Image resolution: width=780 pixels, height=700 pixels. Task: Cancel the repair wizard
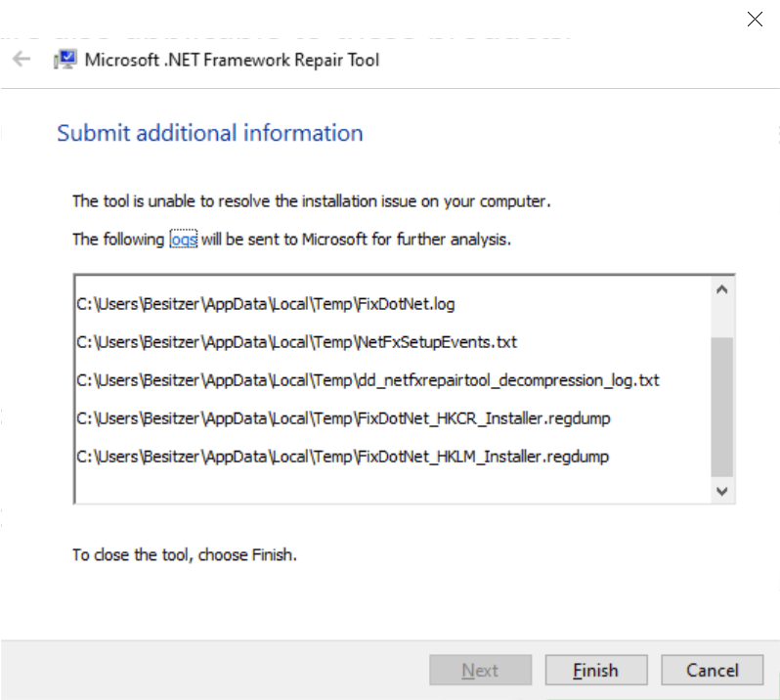[712, 671]
